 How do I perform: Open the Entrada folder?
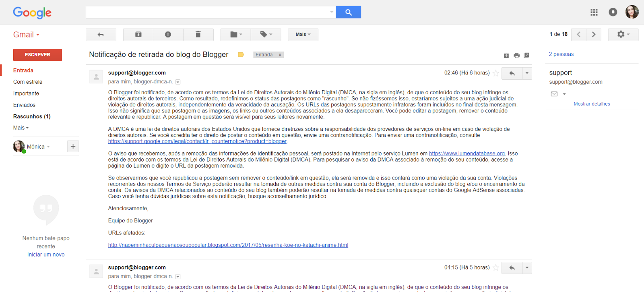(x=23, y=70)
